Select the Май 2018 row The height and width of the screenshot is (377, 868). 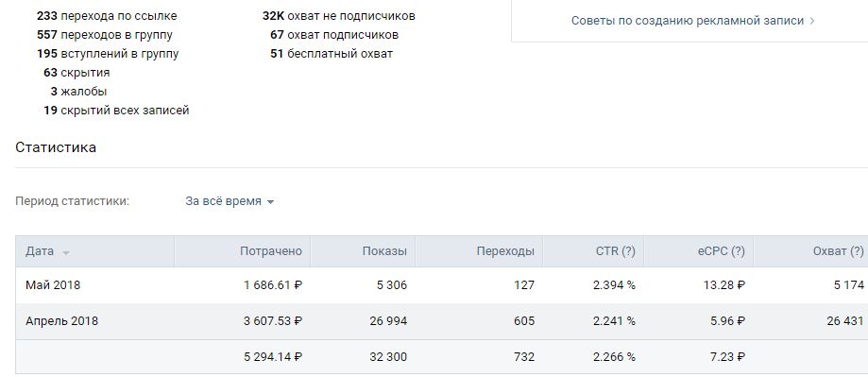pos(442,285)
